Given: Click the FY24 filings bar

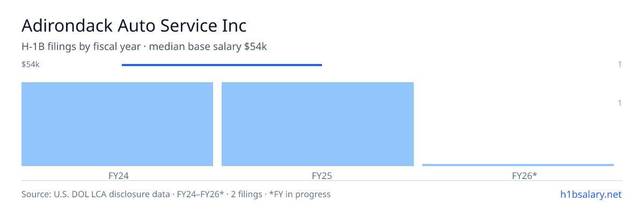Looking at the screenshot, I should click(x=117, y=124).
